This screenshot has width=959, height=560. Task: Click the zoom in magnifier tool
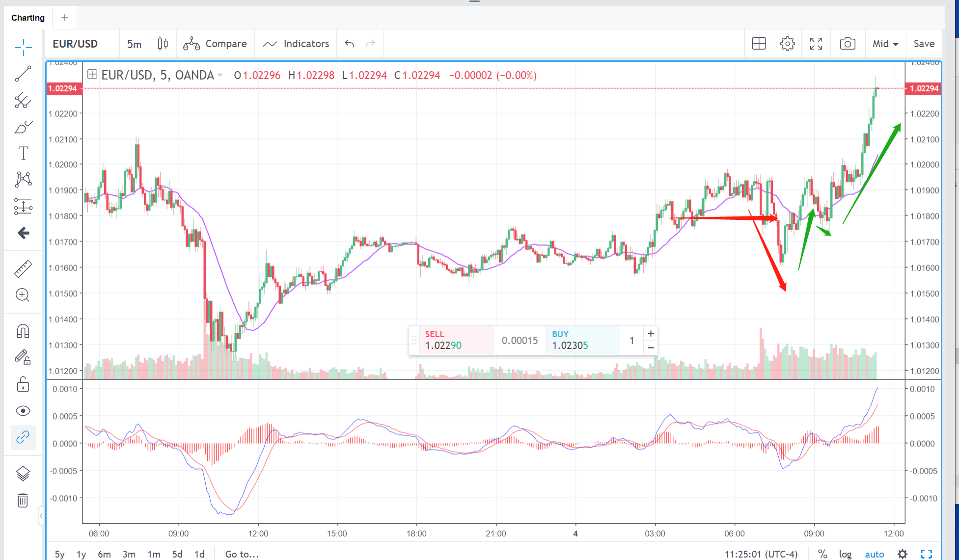coord(23,295)
